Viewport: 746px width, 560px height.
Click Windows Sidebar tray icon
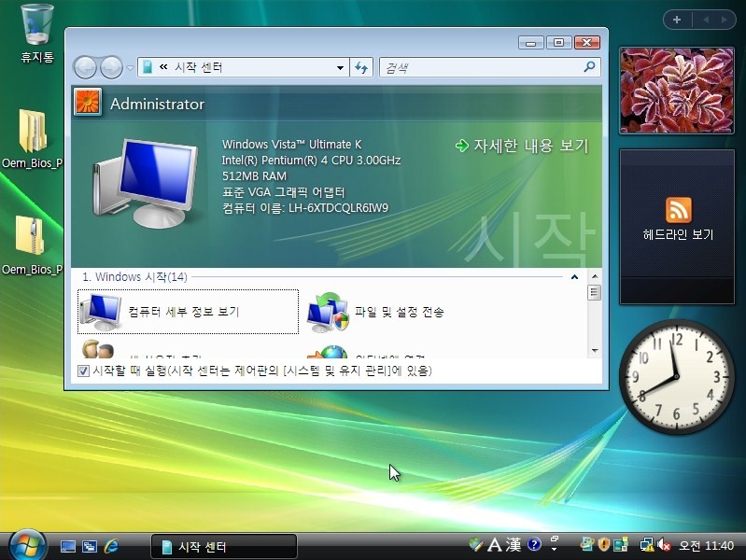621,545
